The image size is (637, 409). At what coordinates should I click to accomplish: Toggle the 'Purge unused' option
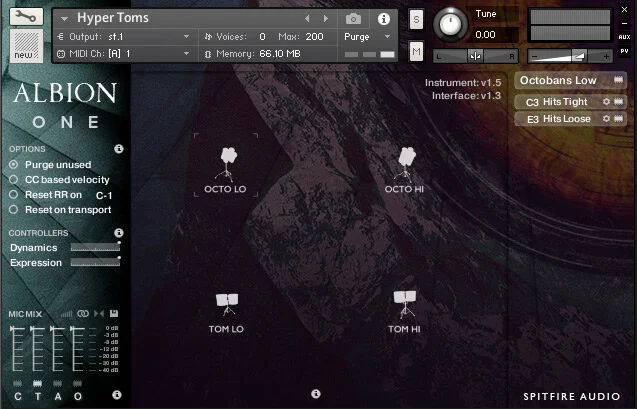[x=14, y=164]
